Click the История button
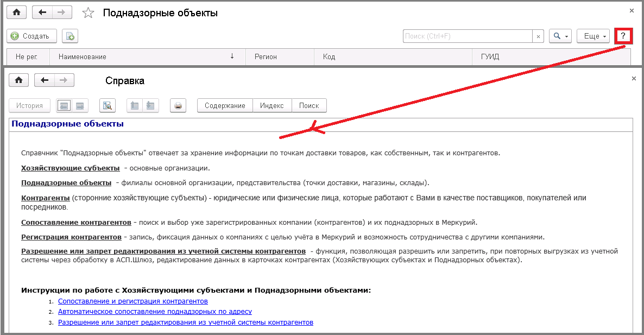 (29, 105)
